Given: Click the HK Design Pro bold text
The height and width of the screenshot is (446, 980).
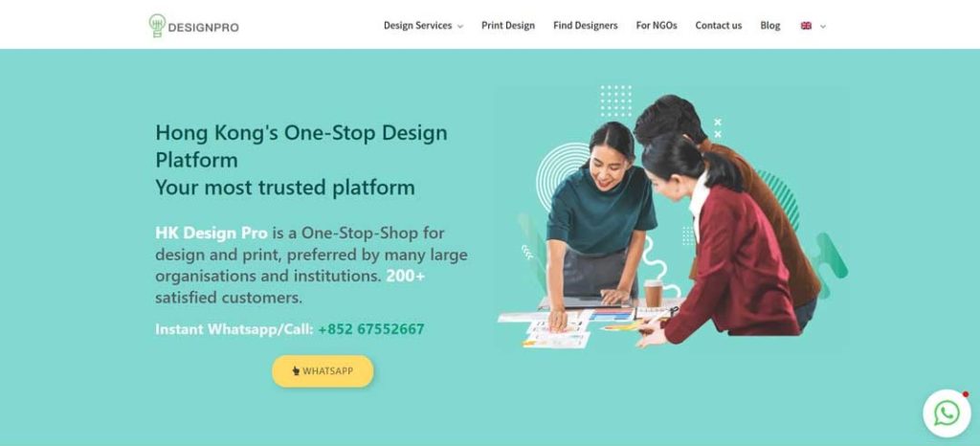Looking at the screenshot, I should pyautogui.click(x=212, y=233).
